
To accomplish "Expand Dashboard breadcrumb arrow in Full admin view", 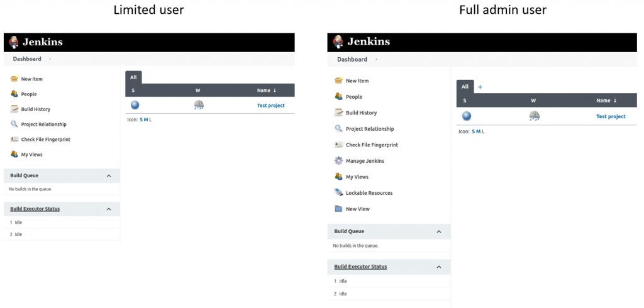I will coord(377,60).
